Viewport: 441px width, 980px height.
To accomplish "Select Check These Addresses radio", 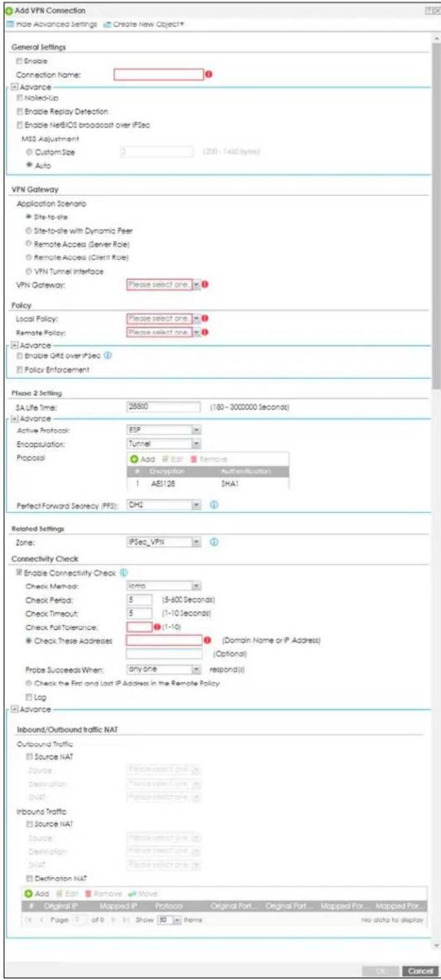I will [x=30, y=641].
